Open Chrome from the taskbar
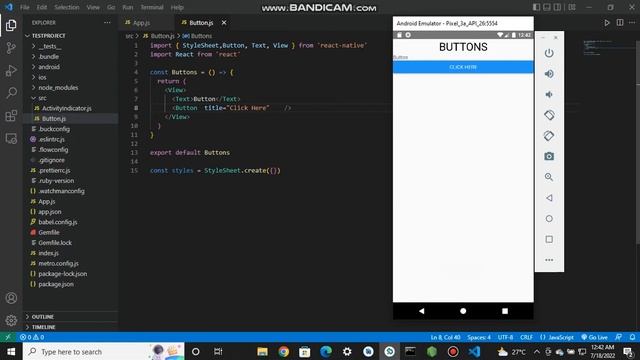This screenshot has width=640, height=360. point(283,351)
